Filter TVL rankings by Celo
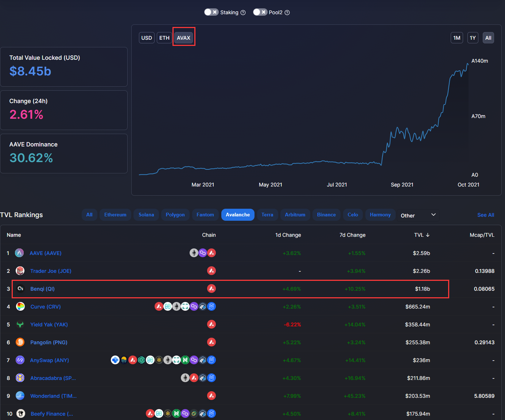The width and height of the screenshot is (505, 420). [353, 215]
